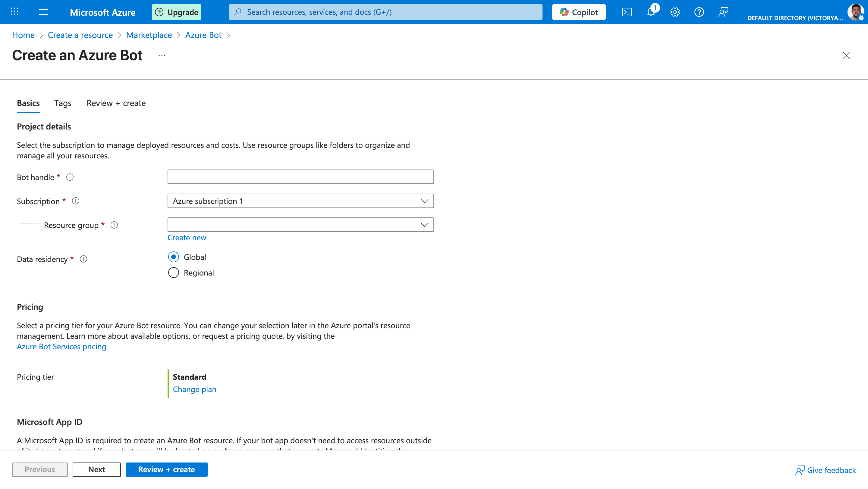Go to Azure Bot breadcrumb
Screen dimensions: 868x489
click(x=203, y=35)
